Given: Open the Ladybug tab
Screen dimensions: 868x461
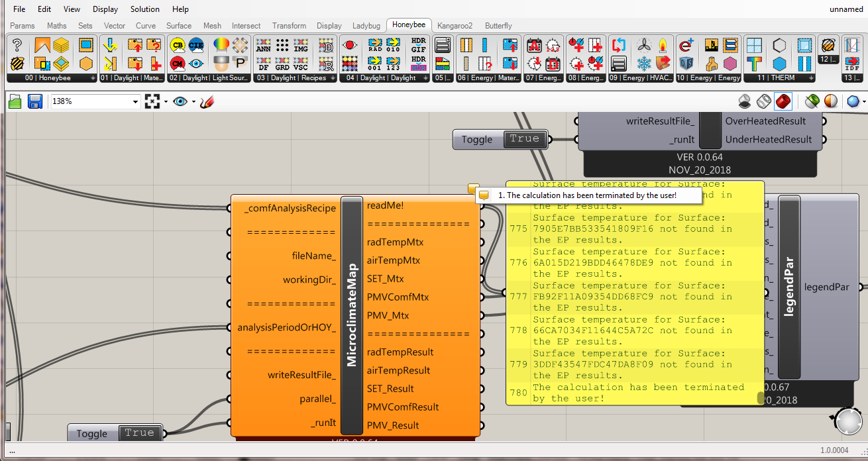Looking at the screenshot, I should coord(366,26).
